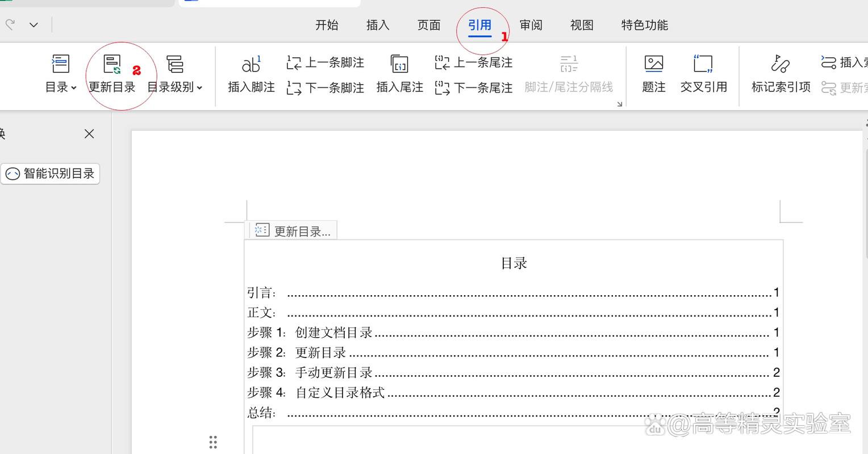Close the left navigation pane
Screen dimensions: 868x454
click(x=89, y=134)
